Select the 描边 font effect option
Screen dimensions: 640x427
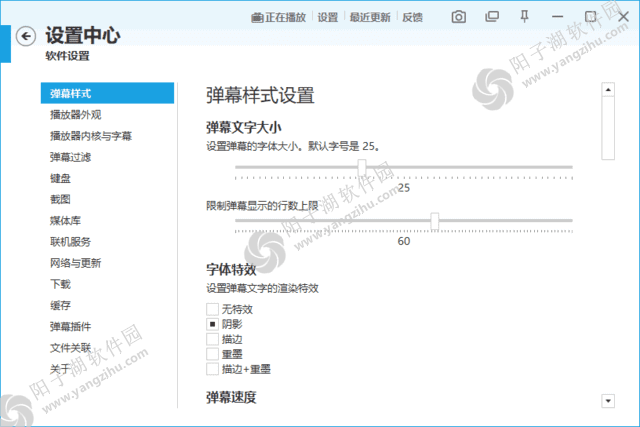coord(212,339)
